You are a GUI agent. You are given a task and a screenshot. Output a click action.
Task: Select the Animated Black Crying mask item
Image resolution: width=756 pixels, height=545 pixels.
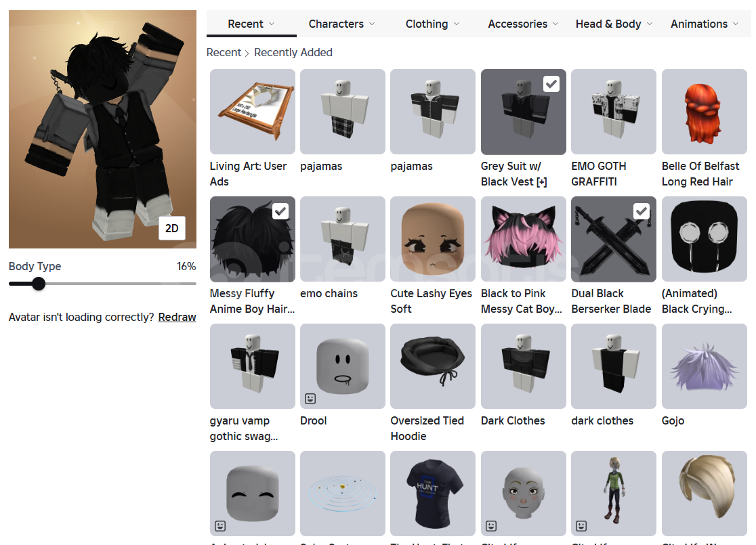point(704,239)
